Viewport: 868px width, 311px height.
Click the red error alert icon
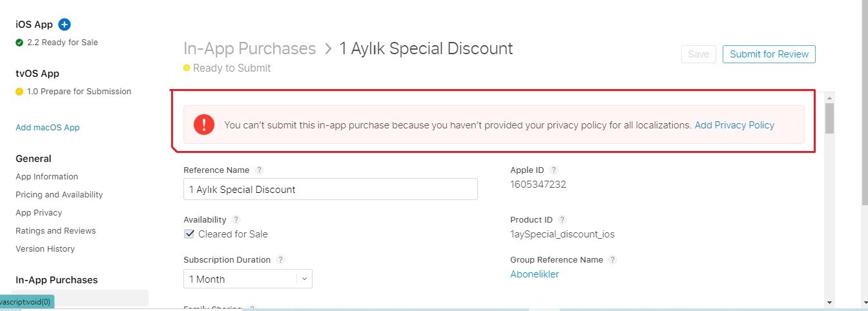click(204, 125)
